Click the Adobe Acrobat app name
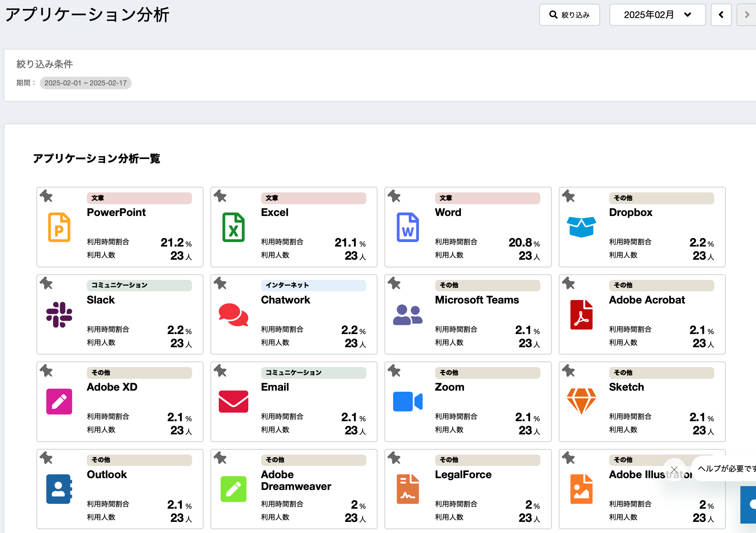The height and width of the screenshot is (533, 756). click(x=647, y=300)
